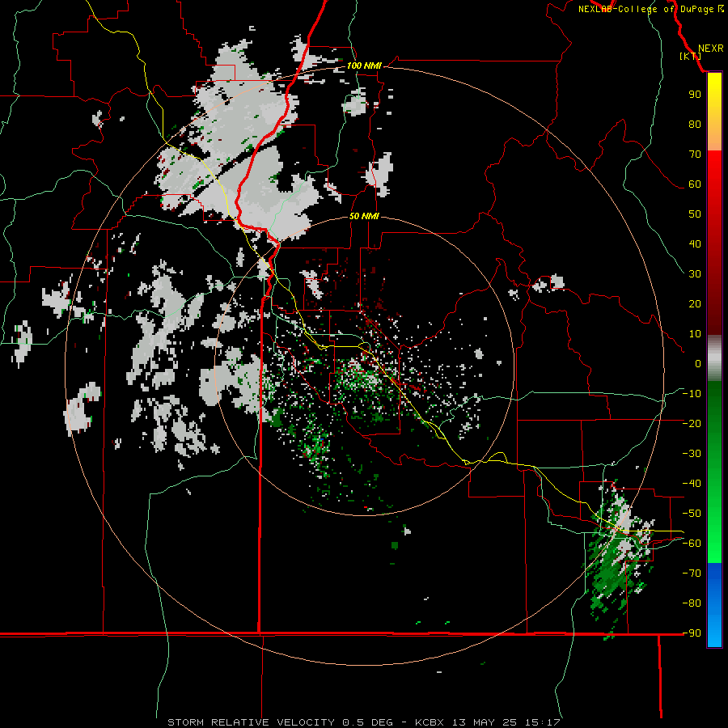Click the 0 value on the velocity scale
Viewport: 728px width, 728px height.
tap(698, 364)
